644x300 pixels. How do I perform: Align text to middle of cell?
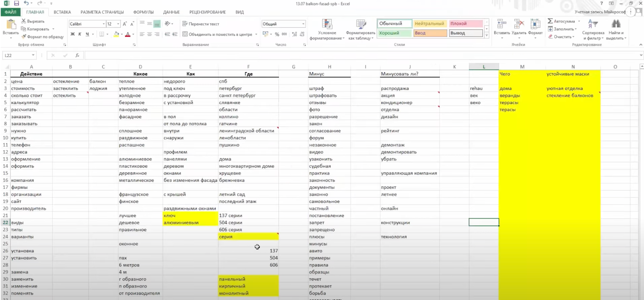click(149, 24)
